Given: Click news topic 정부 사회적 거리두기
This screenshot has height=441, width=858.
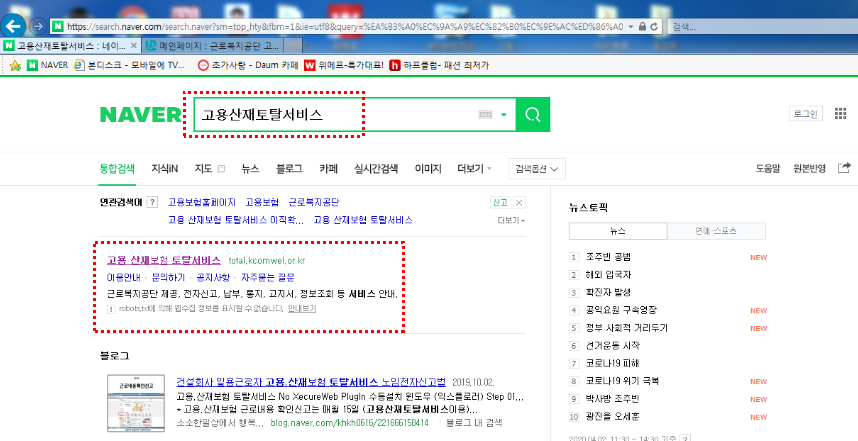Looking at the screenshot, I should pyautogui.click(x=627, y=328).
